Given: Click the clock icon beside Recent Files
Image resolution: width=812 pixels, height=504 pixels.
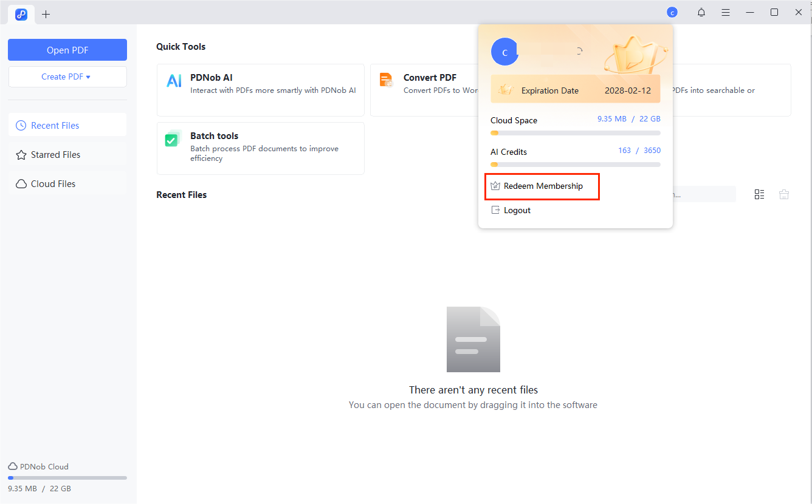Looking at the screenshot, I should click(21, 126).
